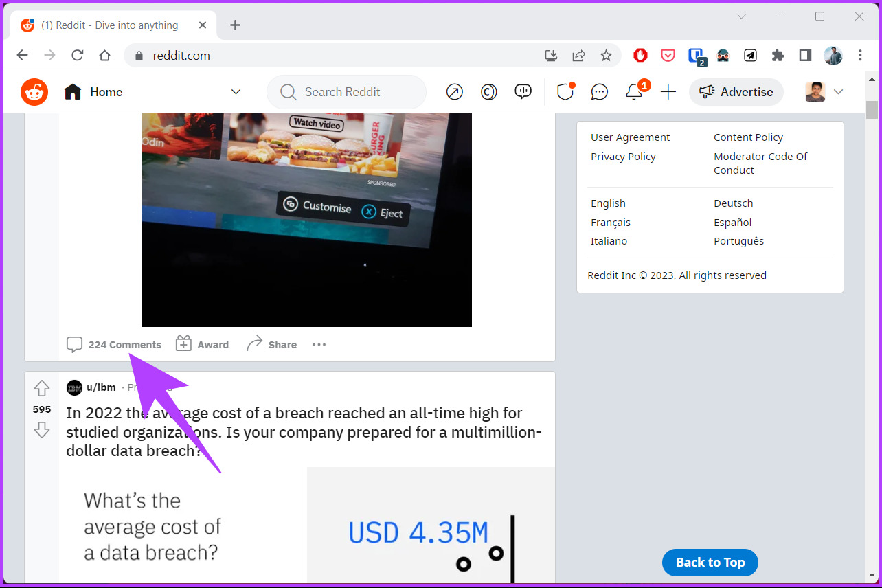Open the profile avatar dropdown menu
Screen dimensions: 882x588
[x=824, y=91]
